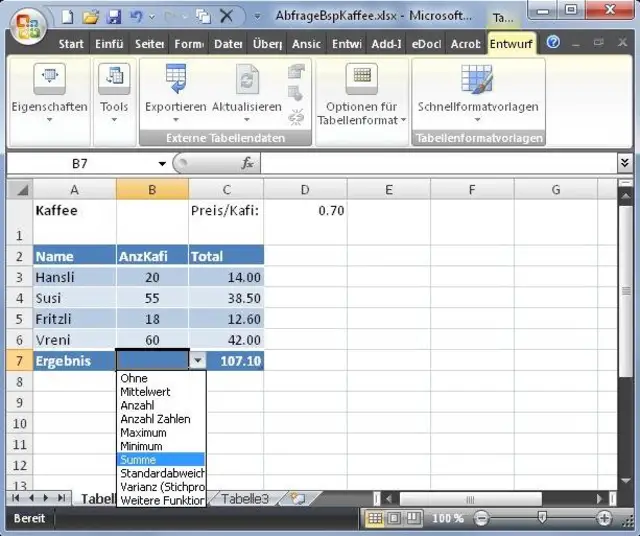Click the zoom out minus button
The image size is (640, 536).
pyautogui.click(x=481, y=519)
